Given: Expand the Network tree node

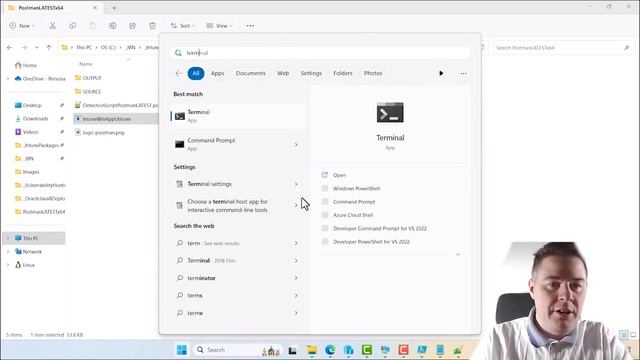Looking at the screenshot, I should (x=8, y=252).
